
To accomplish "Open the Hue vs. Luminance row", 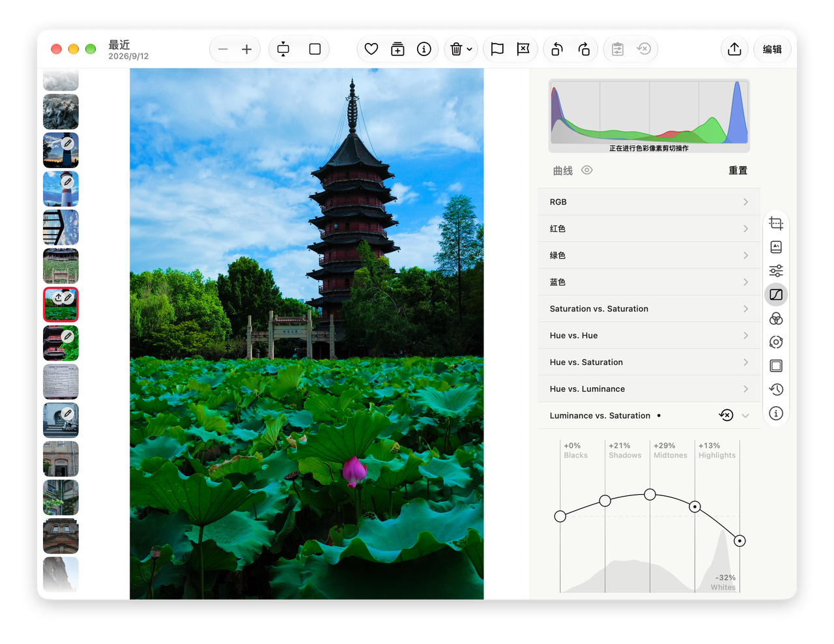I will tap(650, 389).
